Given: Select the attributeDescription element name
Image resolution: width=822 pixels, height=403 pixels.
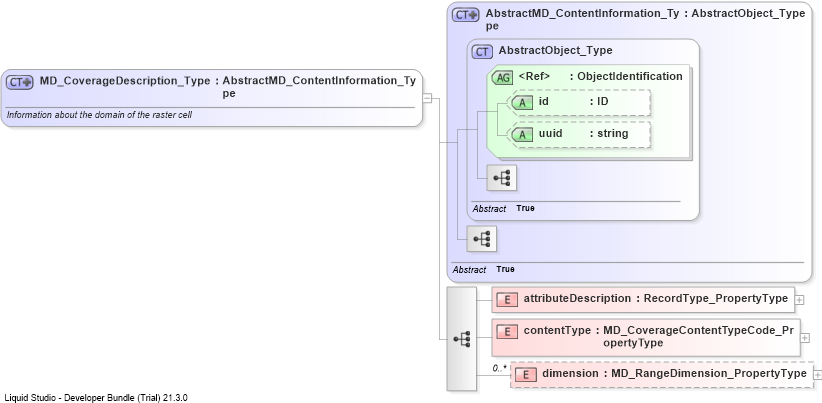Looking at the screenshot, I should coord(577,299).
